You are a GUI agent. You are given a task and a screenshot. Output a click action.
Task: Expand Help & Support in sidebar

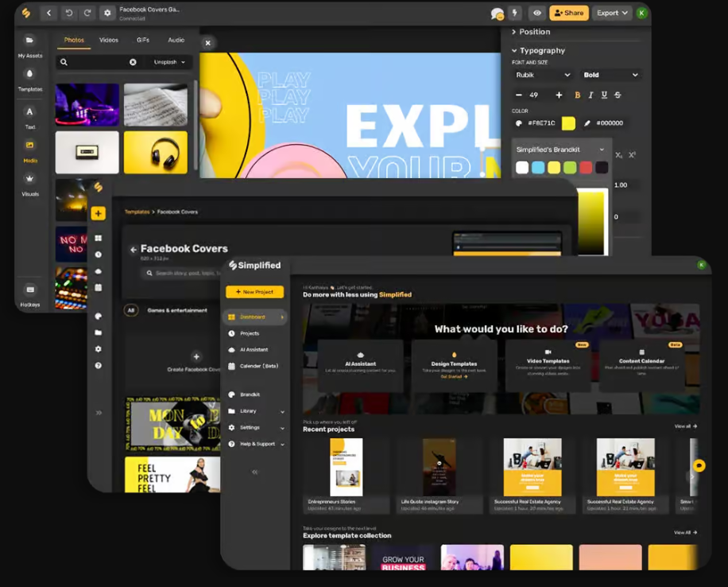(255, 445)
